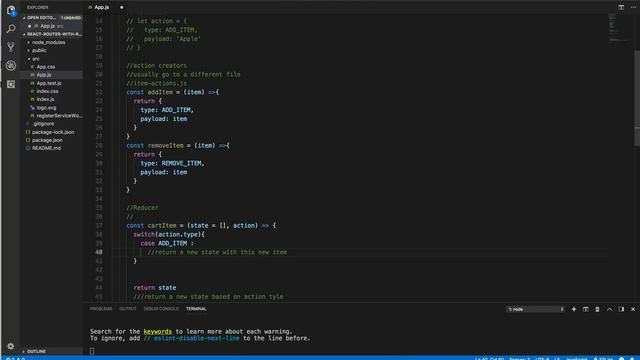The image size is (640, 360).
Task: Click the Spaces indentation status entry
Action: [520, 358]
